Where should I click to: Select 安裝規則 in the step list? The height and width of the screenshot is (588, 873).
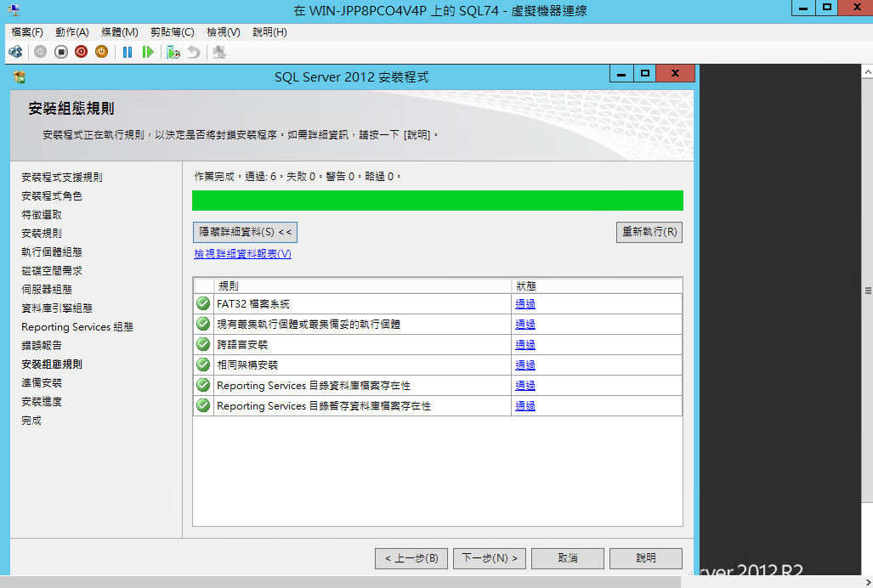pyautogui.click(x=42, y=233)
